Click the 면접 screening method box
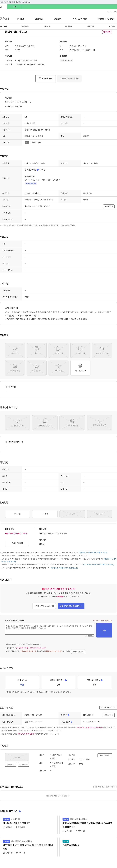This screenshot has height=868, width=117. (45, 514)
